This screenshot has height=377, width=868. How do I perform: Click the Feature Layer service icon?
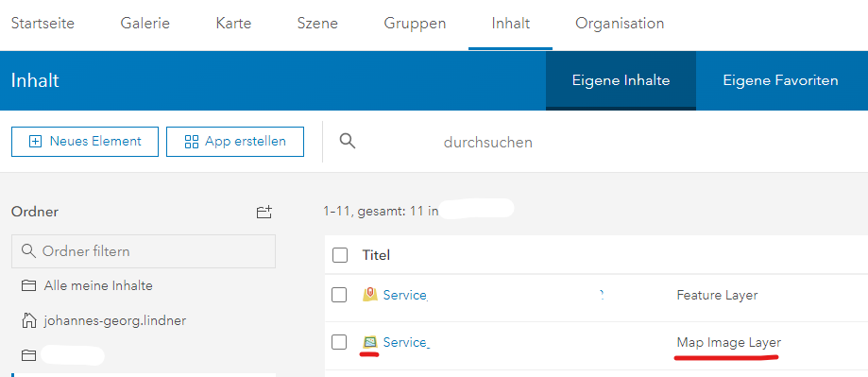point(370,295)
